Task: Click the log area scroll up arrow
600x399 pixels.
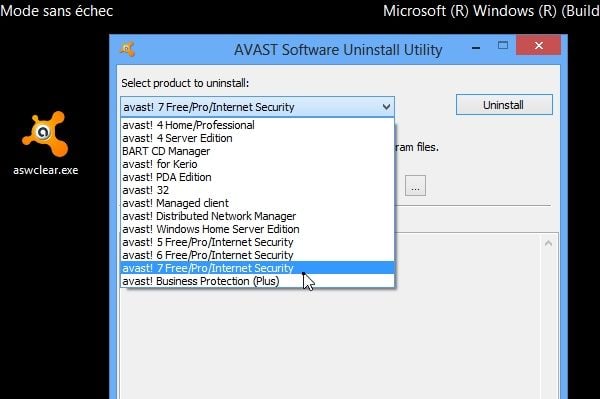Action: click(548, 243)
